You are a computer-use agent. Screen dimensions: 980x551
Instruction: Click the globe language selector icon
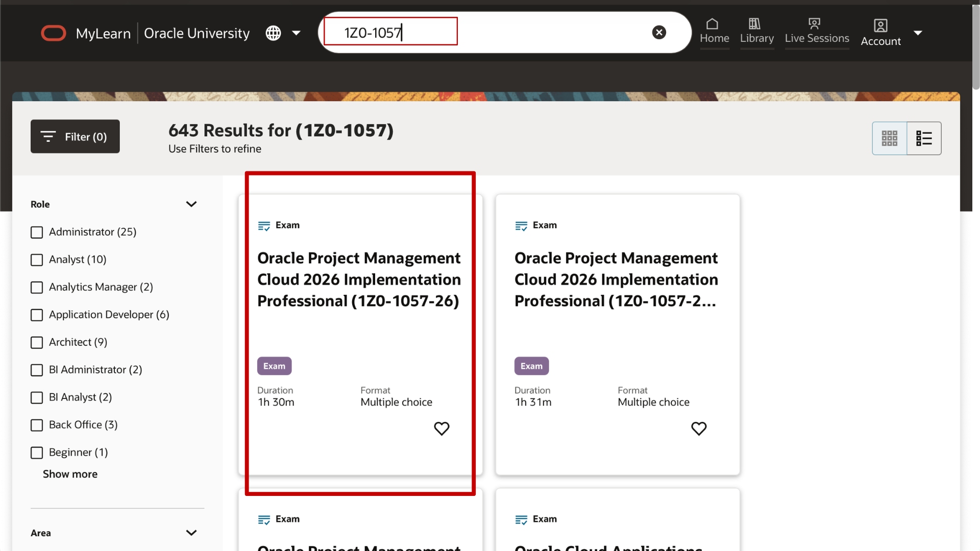[273, 33]
